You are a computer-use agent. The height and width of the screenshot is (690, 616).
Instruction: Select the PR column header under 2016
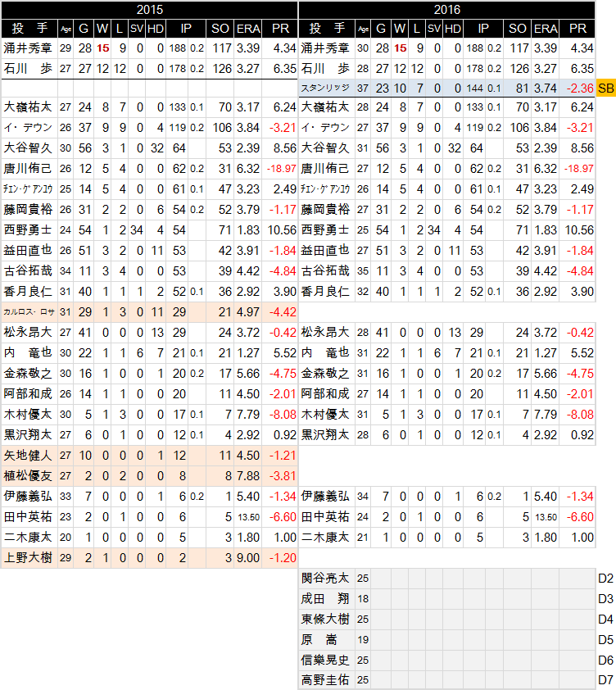pos(577,29)
